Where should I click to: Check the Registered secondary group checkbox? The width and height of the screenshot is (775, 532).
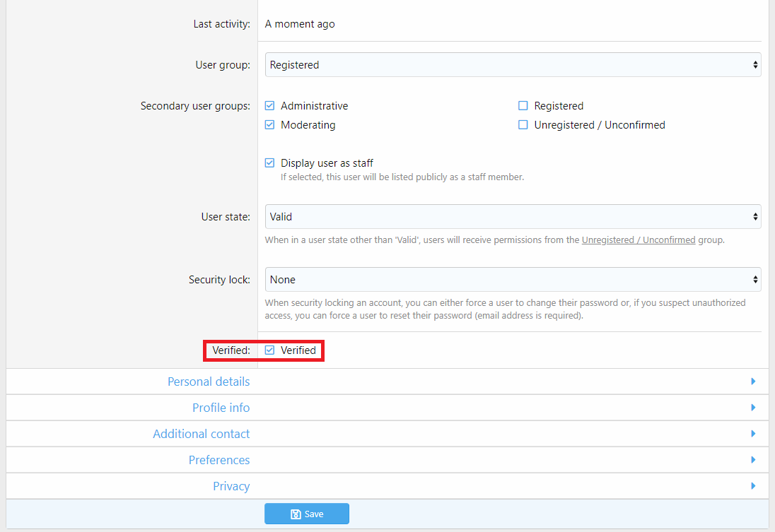click(x=523, y=106)
